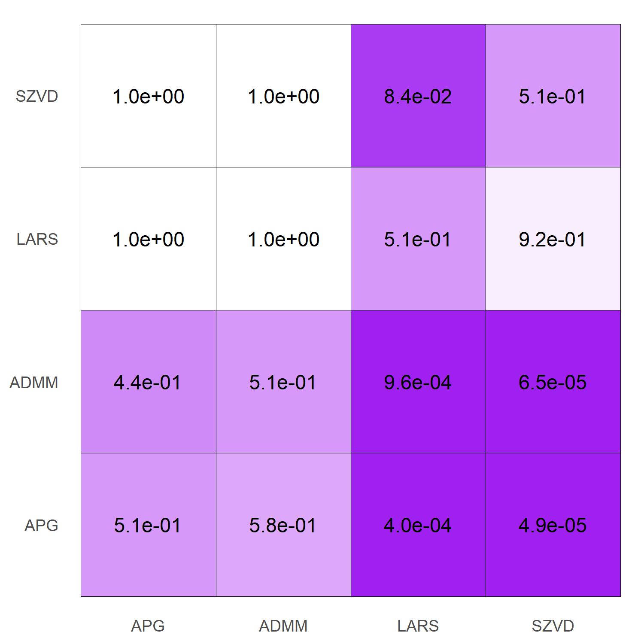The image size is (644, 644).
Task: Click the 5.1e-01 cell in row SZVD
Action: (x=553, y=96)
